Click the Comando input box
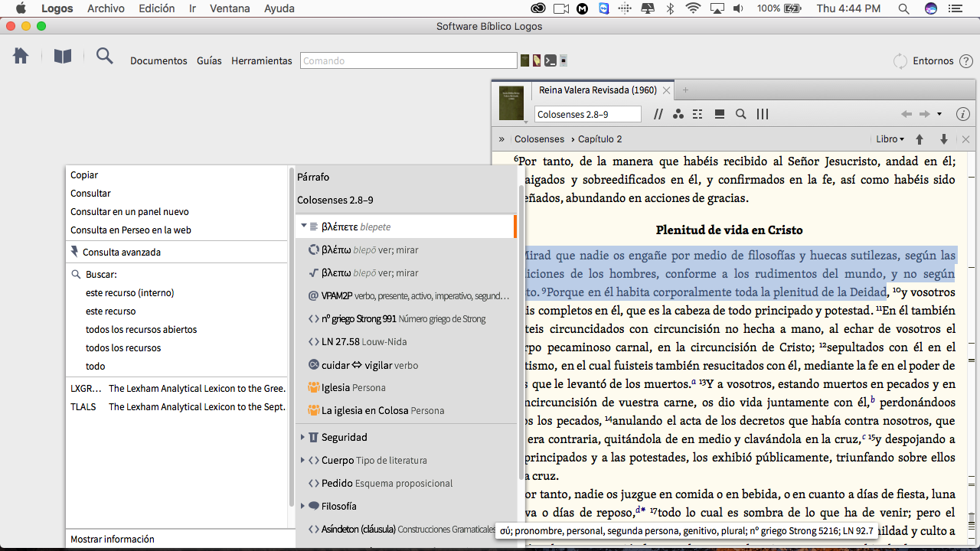This screenshot has width=980, height=551. click(409, 60)
